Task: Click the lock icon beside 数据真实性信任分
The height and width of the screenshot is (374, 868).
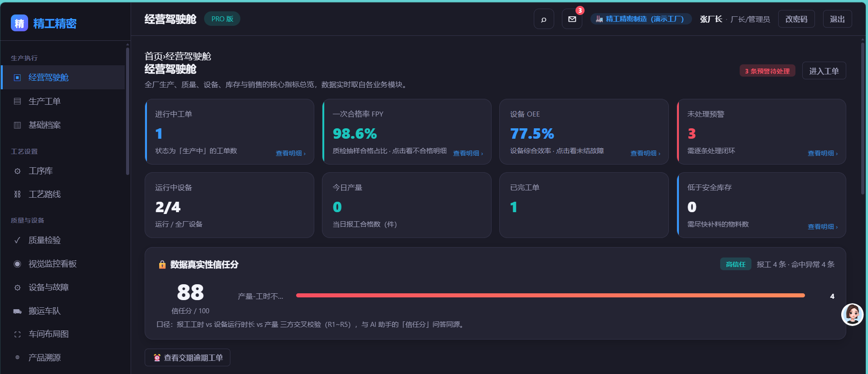Action: click(162, 264)
